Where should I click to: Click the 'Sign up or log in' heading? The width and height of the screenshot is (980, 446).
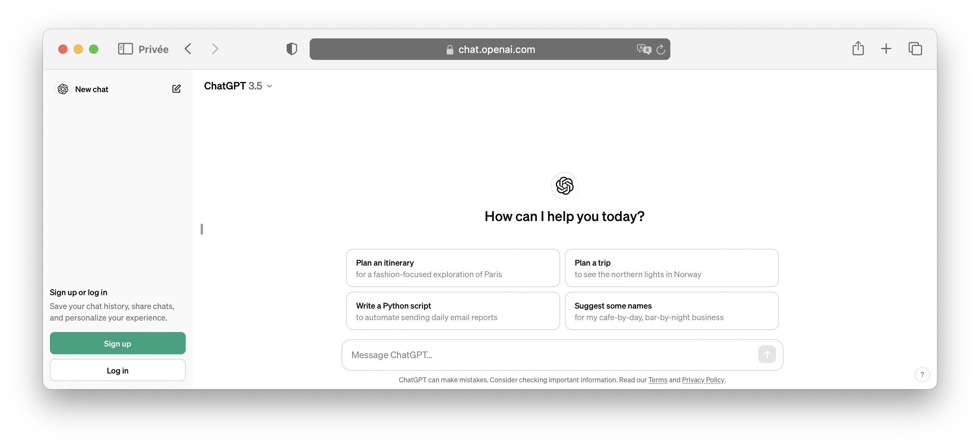click(x=78, y=292)
